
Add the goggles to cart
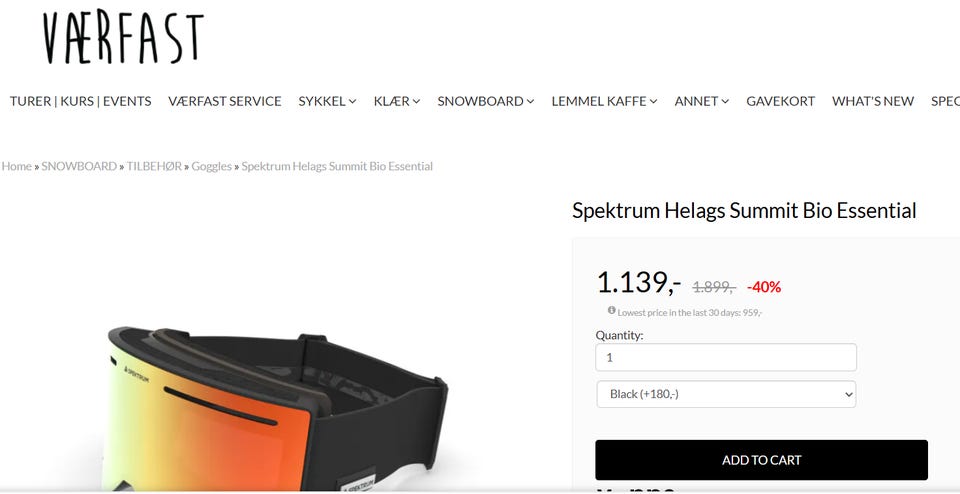click(761, 460)
